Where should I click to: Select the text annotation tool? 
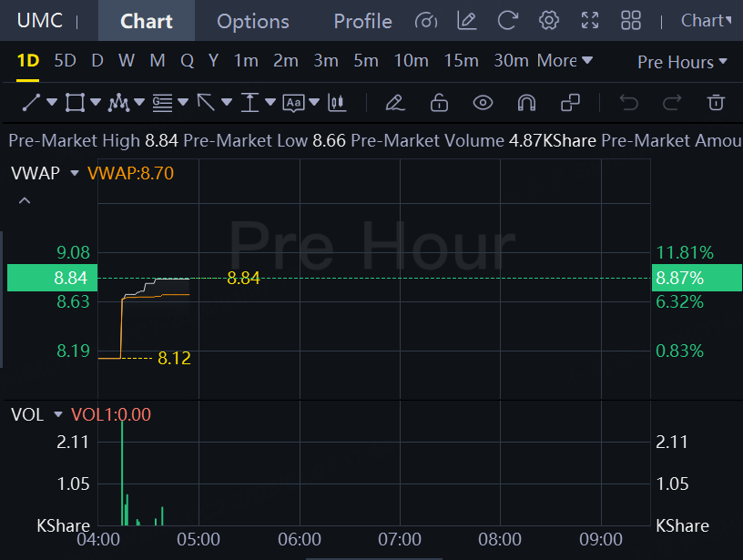(293, 103)
